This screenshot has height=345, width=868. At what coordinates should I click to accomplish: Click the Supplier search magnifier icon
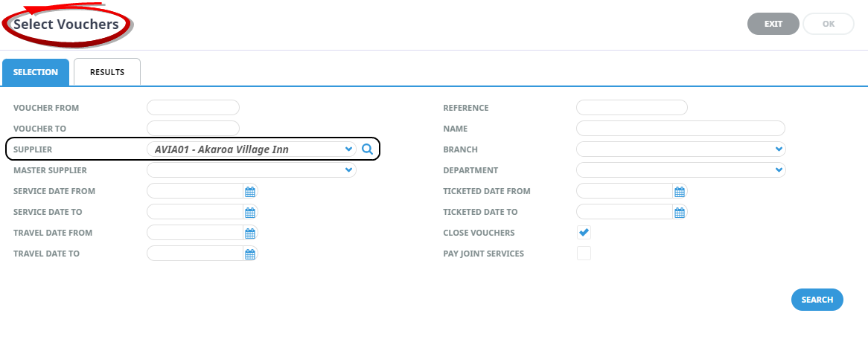coord(367,149)
